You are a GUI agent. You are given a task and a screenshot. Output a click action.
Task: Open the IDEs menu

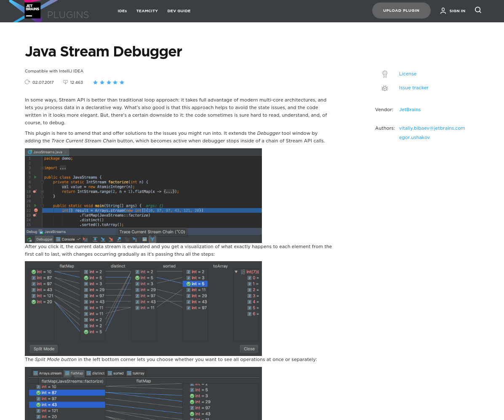[122, 11]
